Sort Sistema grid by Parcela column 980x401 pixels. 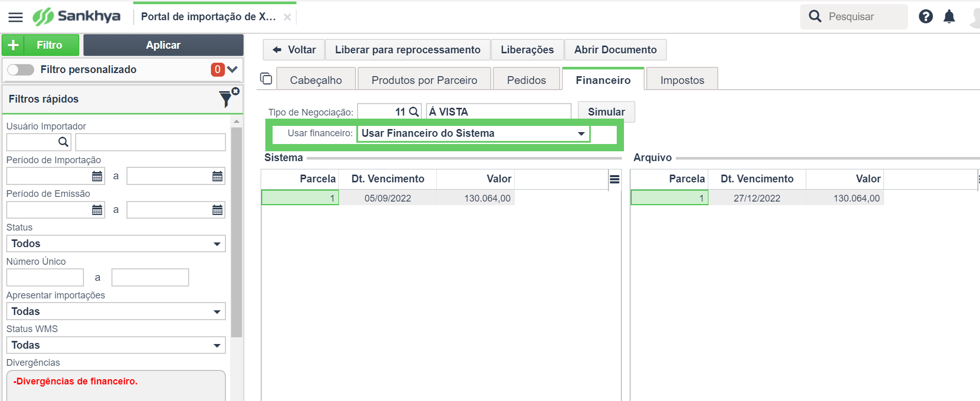tap(300, 179)
